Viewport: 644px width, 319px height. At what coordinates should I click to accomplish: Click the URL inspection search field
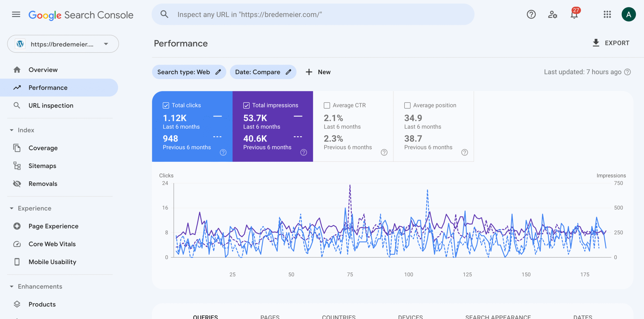click(313, 14)
